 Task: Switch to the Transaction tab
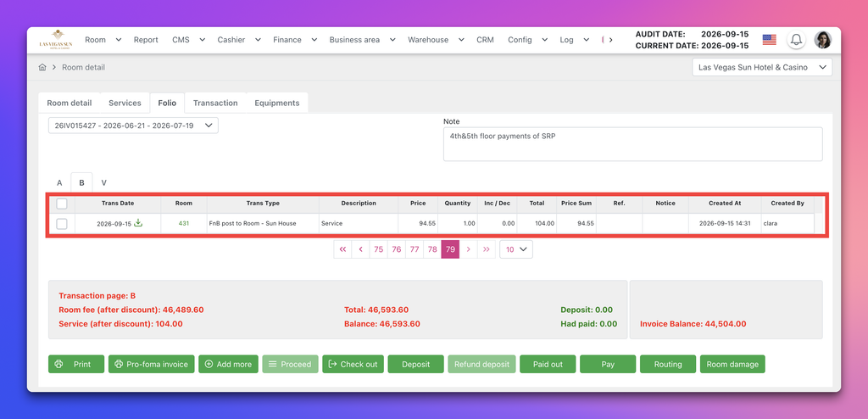(215, 103)
